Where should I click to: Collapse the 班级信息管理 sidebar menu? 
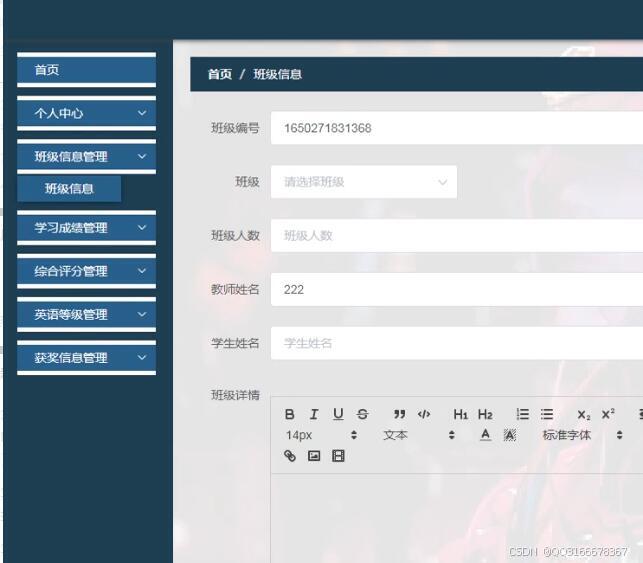pos(87,156)
